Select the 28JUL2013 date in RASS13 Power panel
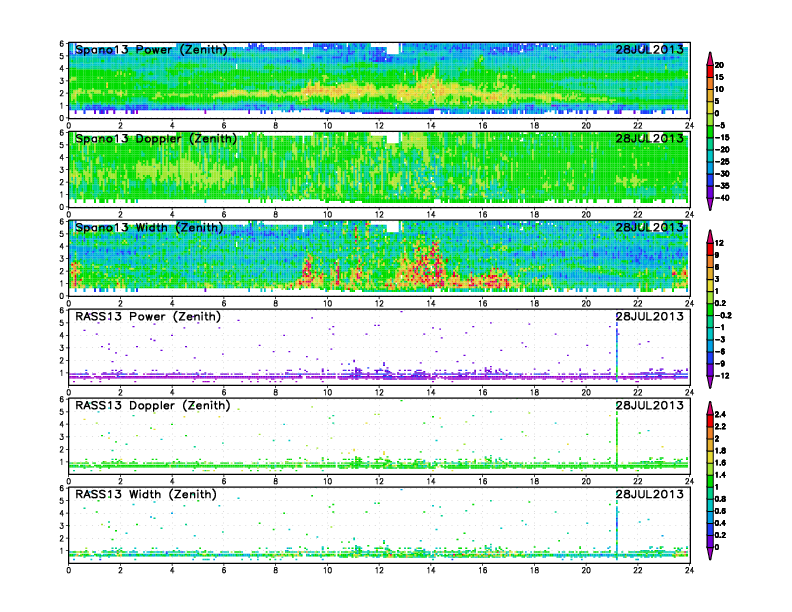Image resolution: width=792 pixels, height=612 pixels. pyautogui.click(x=649, y=316)
